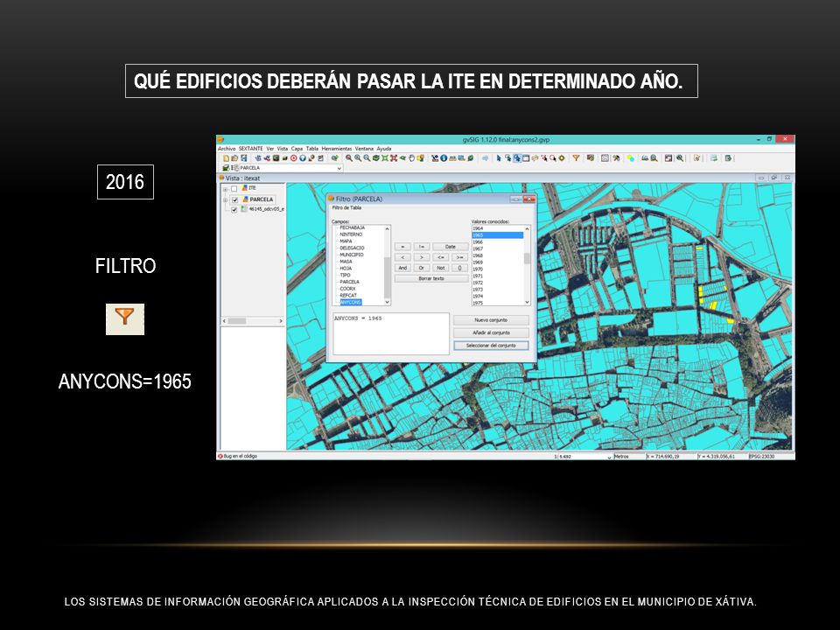Click the Valores conocidos list scrollbar thumb
This screenshot has height=630, width=840.
tap(527, 258)
